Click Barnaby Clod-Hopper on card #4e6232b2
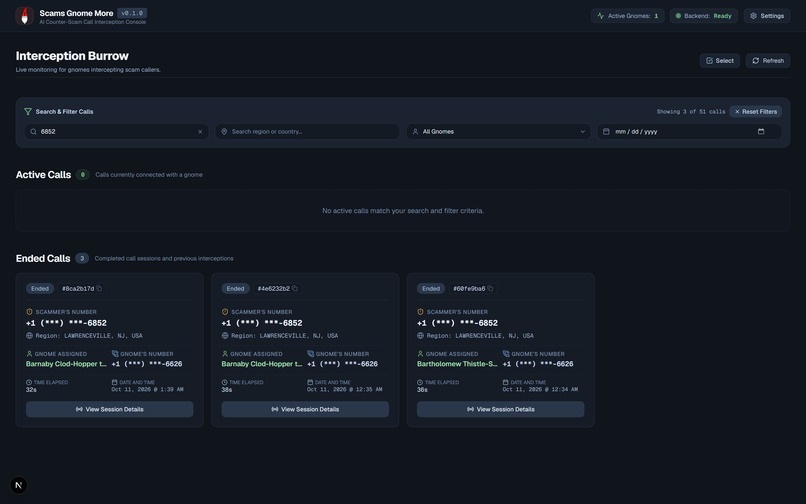This screenshot has width=806, height=504. tap(262, 364)
